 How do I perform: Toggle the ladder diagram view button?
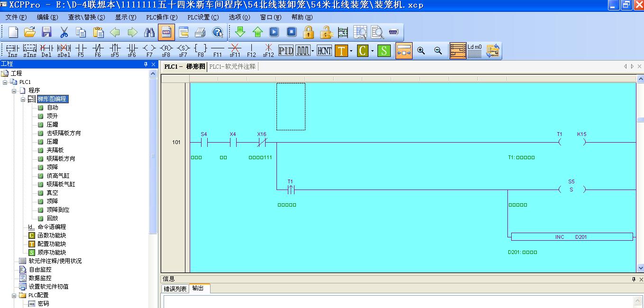[x=458, y=51]
